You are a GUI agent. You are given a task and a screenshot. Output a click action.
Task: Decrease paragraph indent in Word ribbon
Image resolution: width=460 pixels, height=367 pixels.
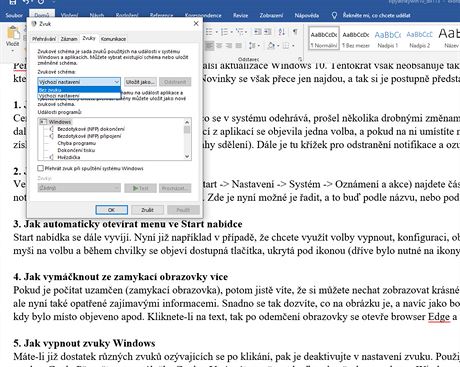click(258, 32)
